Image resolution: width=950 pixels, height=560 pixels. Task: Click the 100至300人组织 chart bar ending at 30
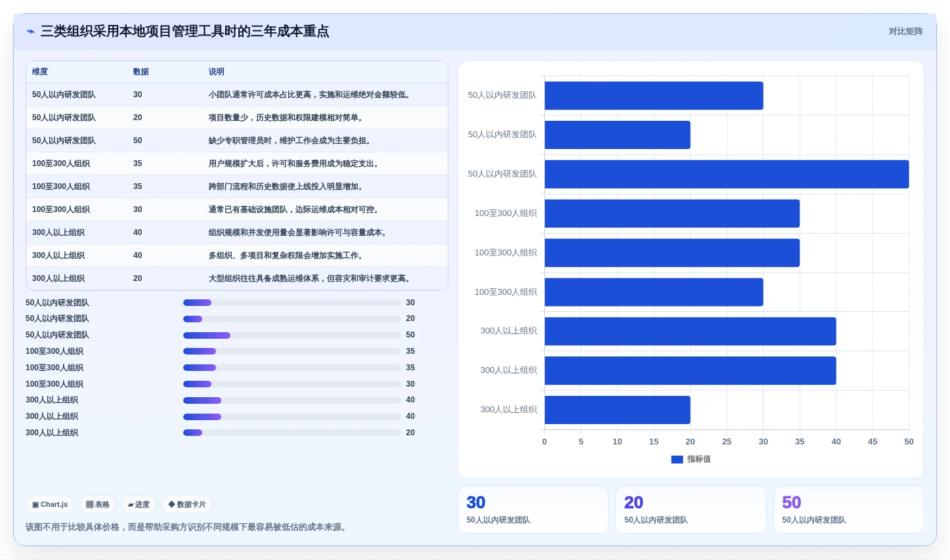[x=654, y=292]
